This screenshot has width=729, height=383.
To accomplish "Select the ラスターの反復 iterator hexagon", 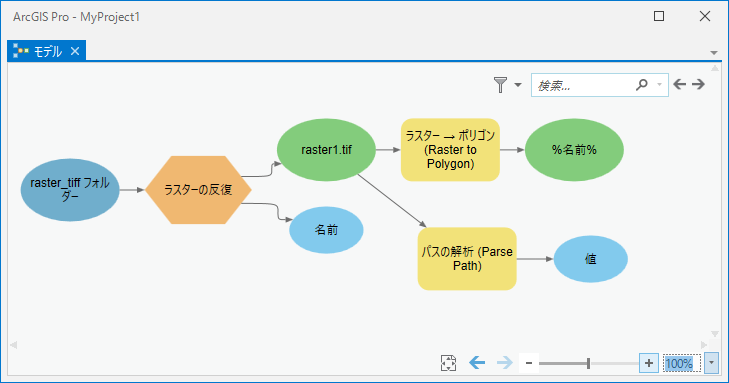I will coord(199,190).
